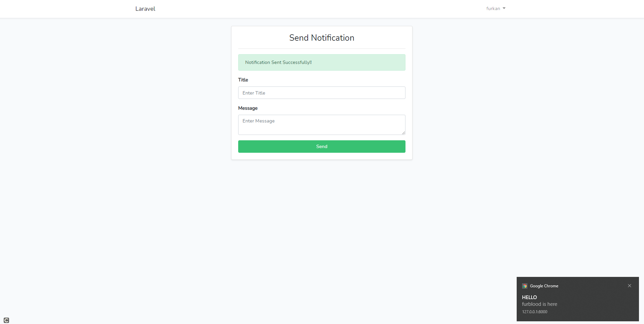Click the furblood is here notification text

(x=540, y=304)
